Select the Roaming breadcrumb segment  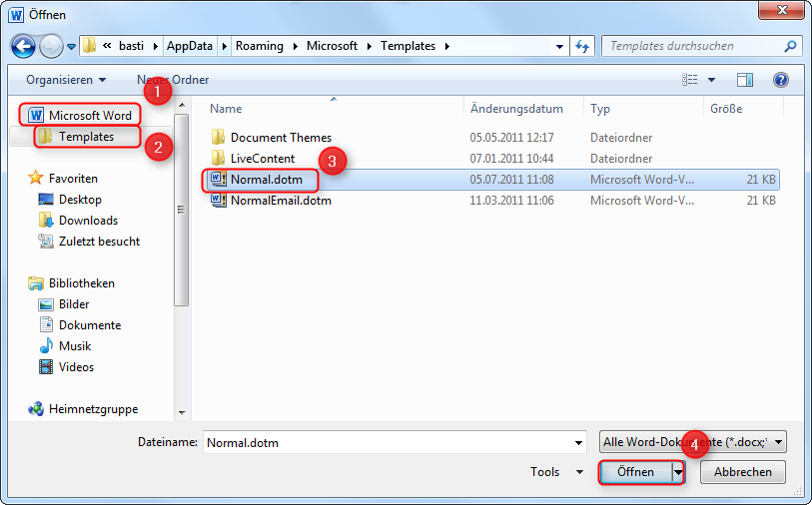coord(260,46)
